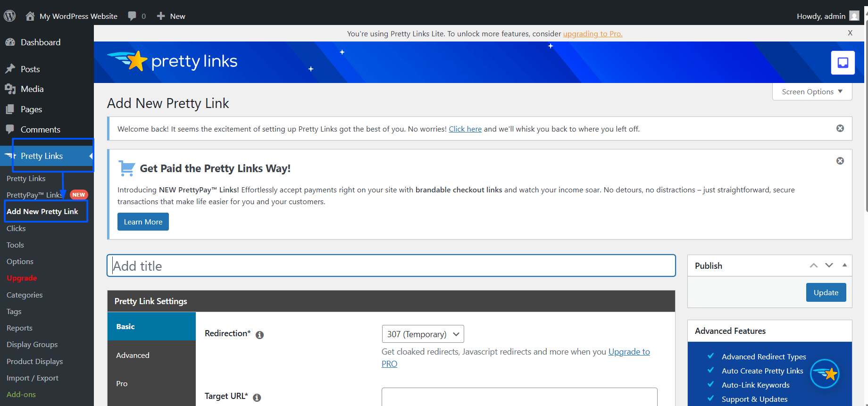This screenshot has height=406, width=868.
Task: Click New in the admin bar
Action: (x=177, y=16)
